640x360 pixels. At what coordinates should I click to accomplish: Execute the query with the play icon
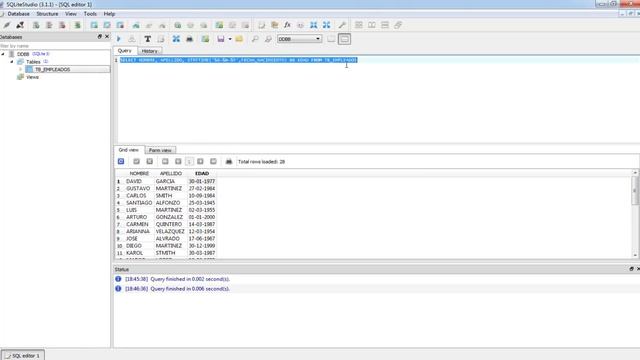click(119, 39)
